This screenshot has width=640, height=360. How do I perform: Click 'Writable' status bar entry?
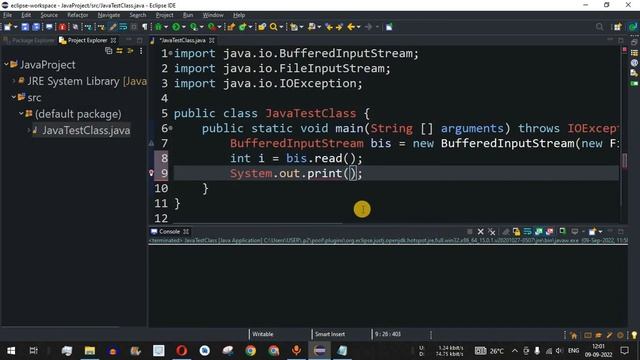tap(262, 334)
